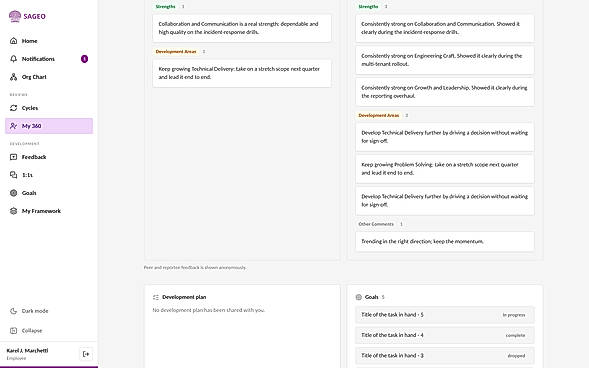Click the Sageo logo icon
589x368 pixels.
15,16
